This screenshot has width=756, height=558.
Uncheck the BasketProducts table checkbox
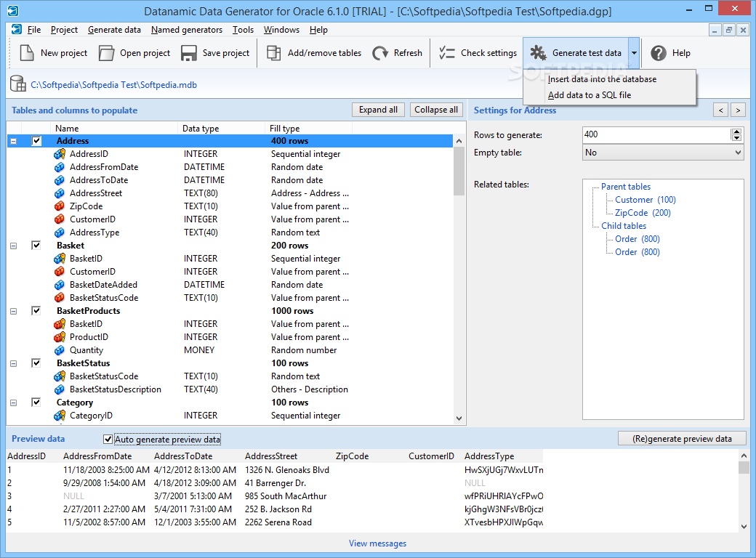36,310
